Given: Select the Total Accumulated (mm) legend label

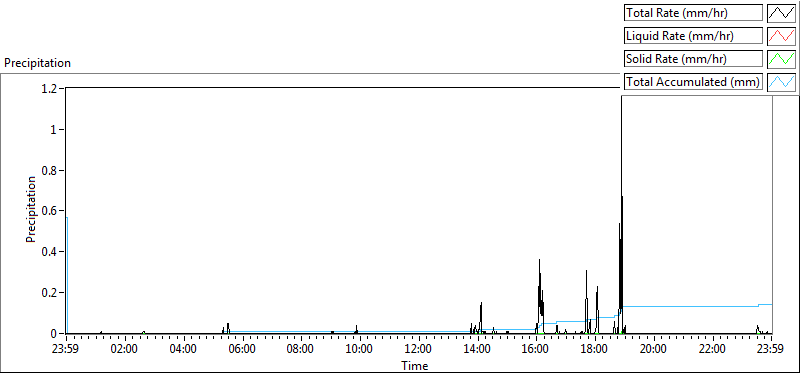Looking at the screenshot, I should pyautogui.click(x=693, y=82).
